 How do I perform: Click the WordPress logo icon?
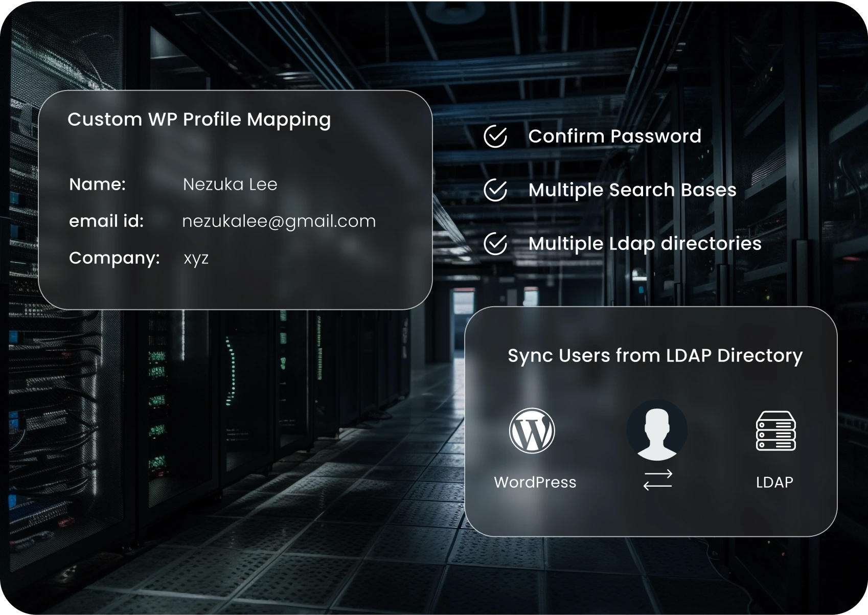pos(532,430)
